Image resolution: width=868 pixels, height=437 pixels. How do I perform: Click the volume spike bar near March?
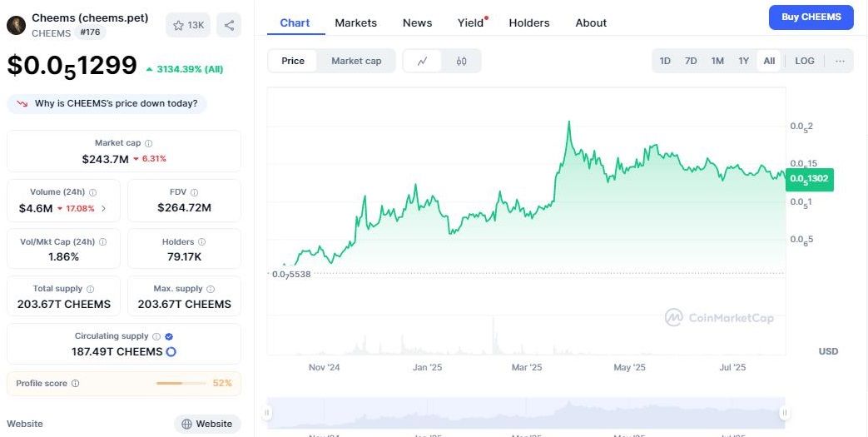coord(494,335)
